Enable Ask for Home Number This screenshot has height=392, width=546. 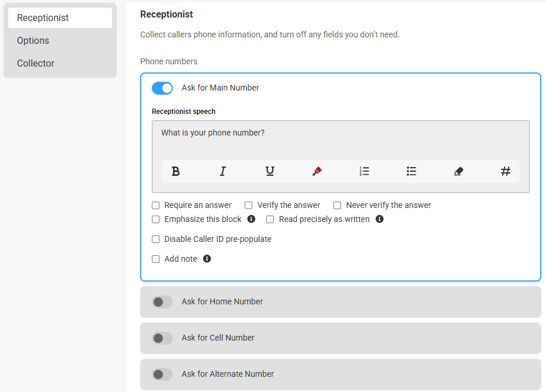click(x=162, y=302)
